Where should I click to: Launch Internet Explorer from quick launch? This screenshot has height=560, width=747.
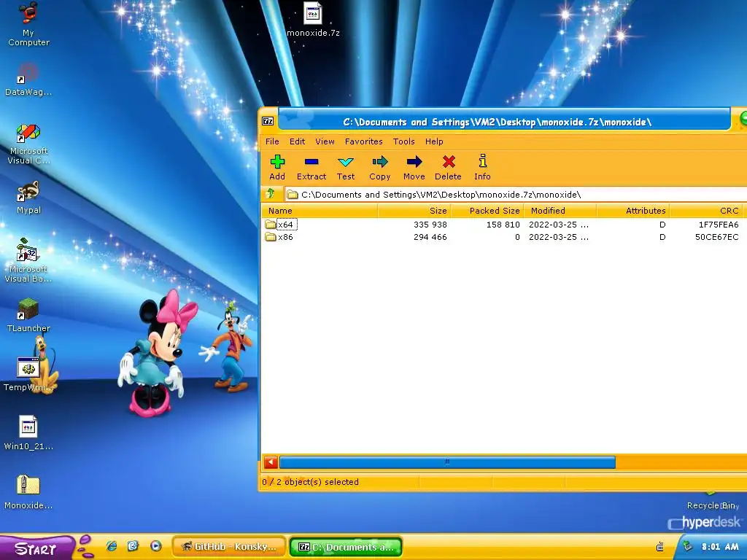112,546
